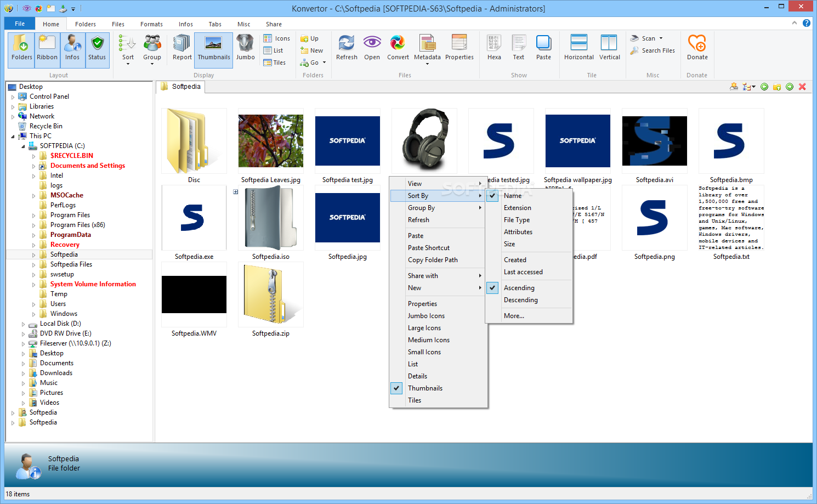Switch to Icons display mode
The width and height of the screenshot is (817, 504).
coord(277,38)
